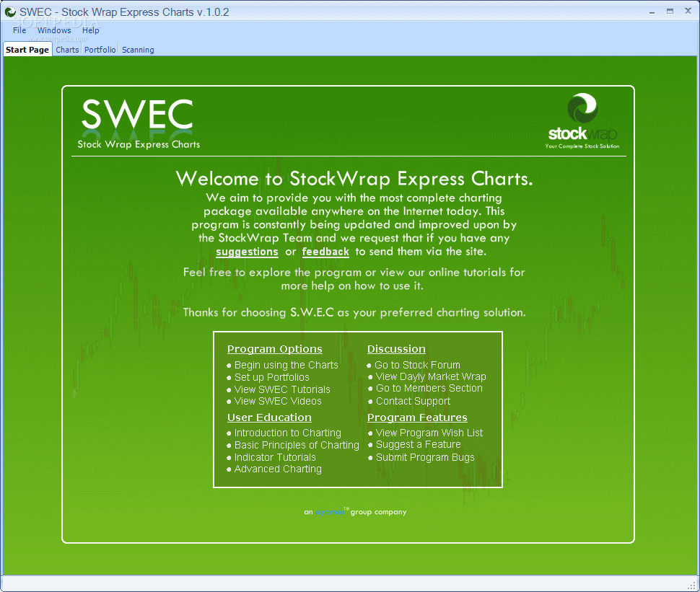Click Suggest a Feature link
The width and height of the screenshot is (700, 592).
pos(418,444)
